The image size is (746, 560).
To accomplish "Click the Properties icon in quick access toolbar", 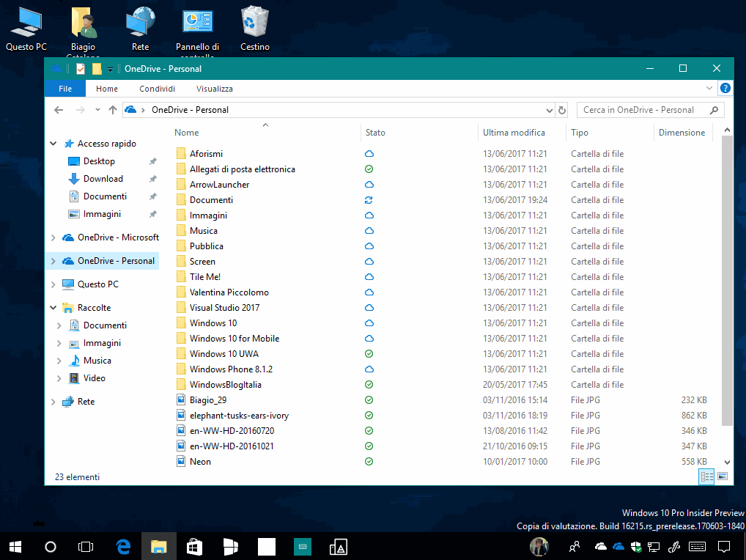I will [x=81, y=69].
